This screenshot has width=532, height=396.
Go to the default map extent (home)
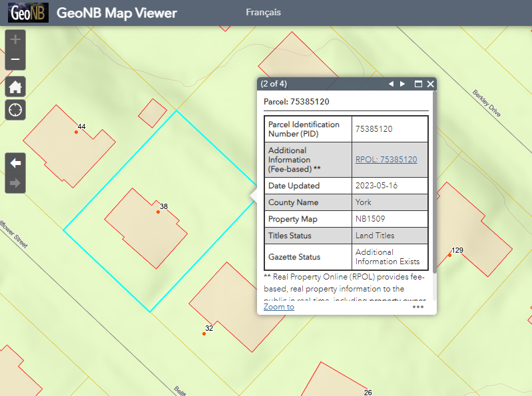click(x=15, y=87)
